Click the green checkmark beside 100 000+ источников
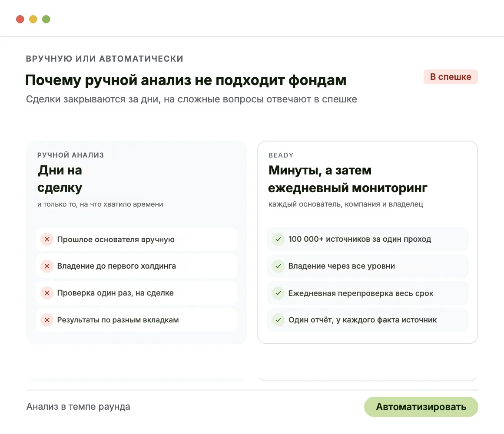Image resolution: width=504 pixels, height=434 pixels. (x=278, y=240)
